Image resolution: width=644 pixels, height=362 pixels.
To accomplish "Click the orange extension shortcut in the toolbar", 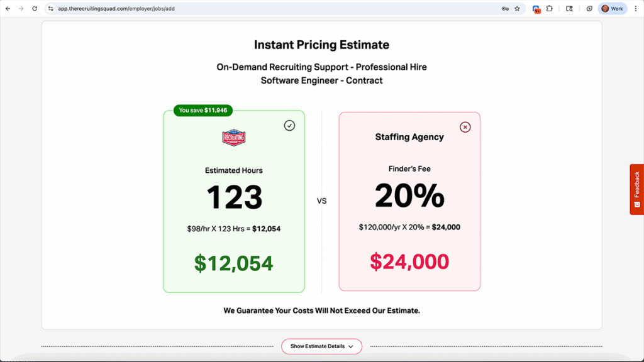I will click(x=538, y=8).
